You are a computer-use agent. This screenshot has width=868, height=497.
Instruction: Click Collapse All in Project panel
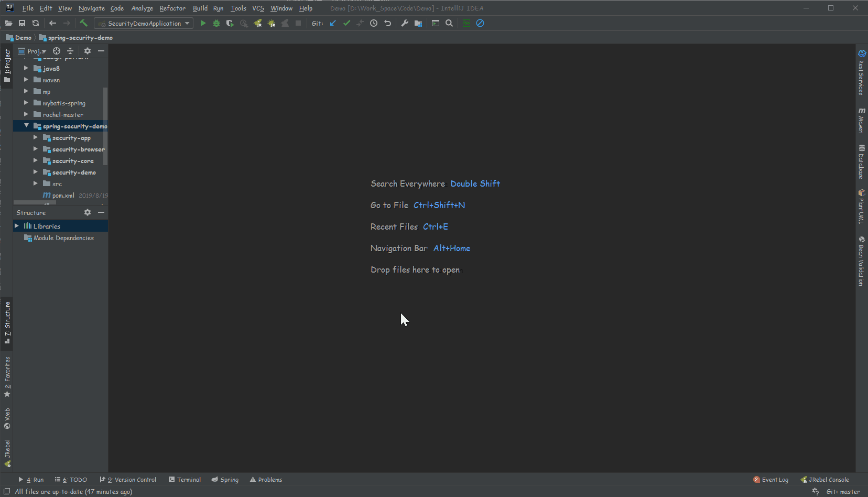coord(70,51)
